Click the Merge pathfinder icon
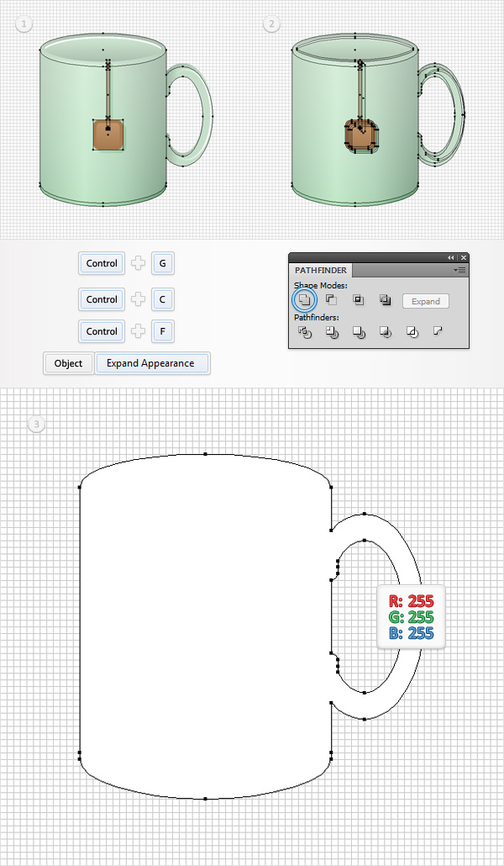 pyautogui.click(x=359, y=332)
